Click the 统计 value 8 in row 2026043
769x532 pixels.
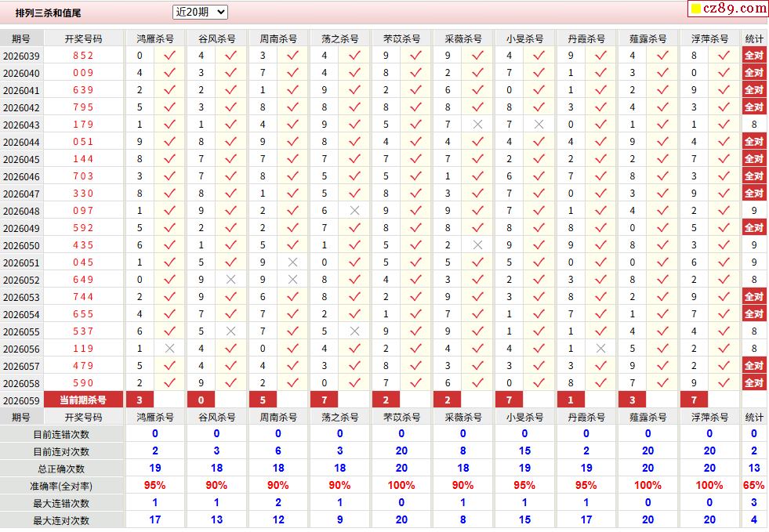[x=754, y=125]
